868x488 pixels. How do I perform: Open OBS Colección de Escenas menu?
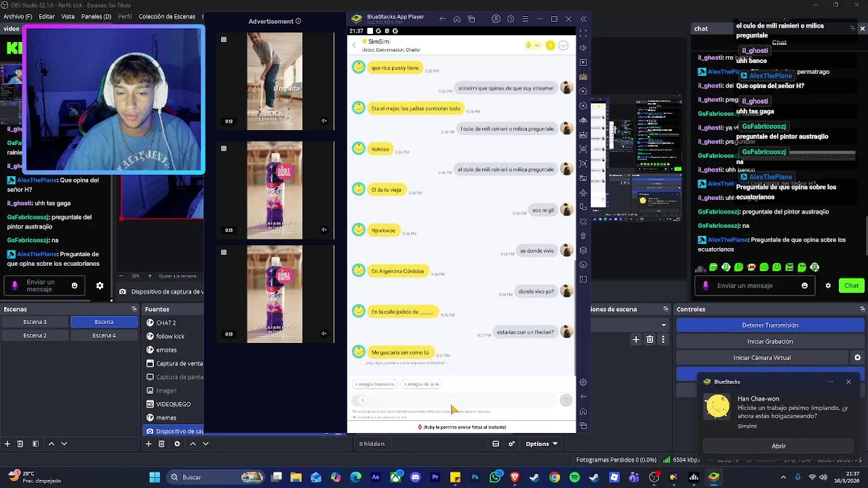167,16
